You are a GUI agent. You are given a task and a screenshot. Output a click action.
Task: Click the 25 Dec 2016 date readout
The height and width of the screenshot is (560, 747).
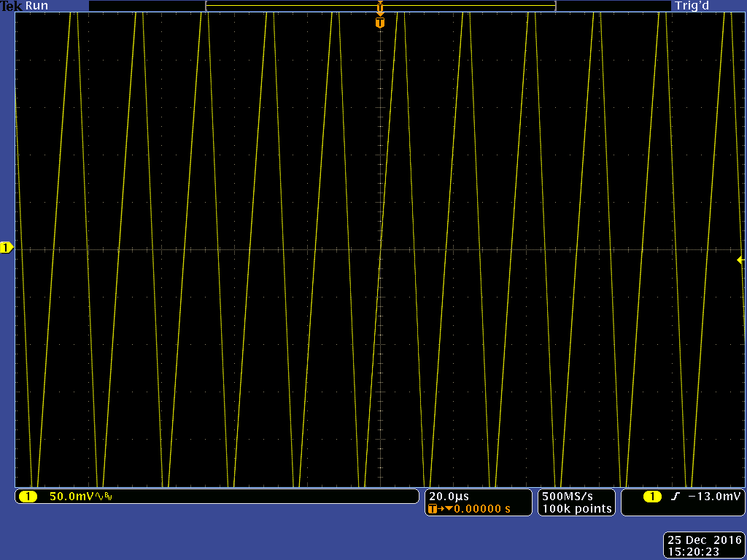click(x=705, y=540)
